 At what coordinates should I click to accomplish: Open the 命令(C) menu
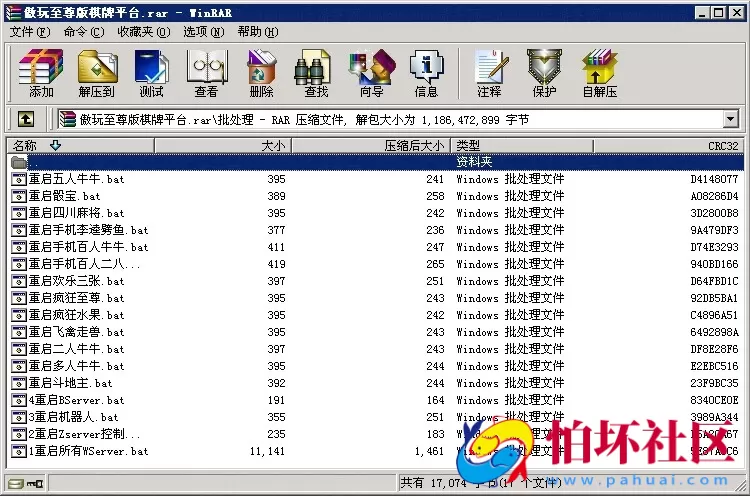pos(84,32)
